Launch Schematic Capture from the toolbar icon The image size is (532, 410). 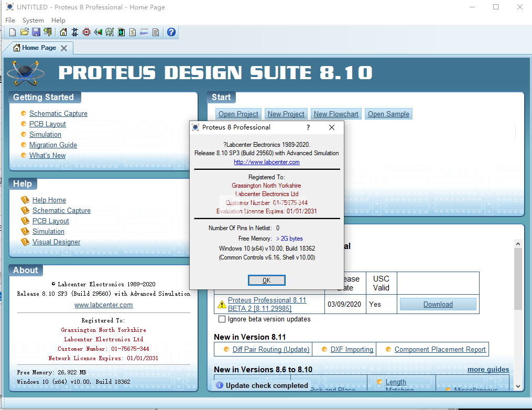point(75,32)
